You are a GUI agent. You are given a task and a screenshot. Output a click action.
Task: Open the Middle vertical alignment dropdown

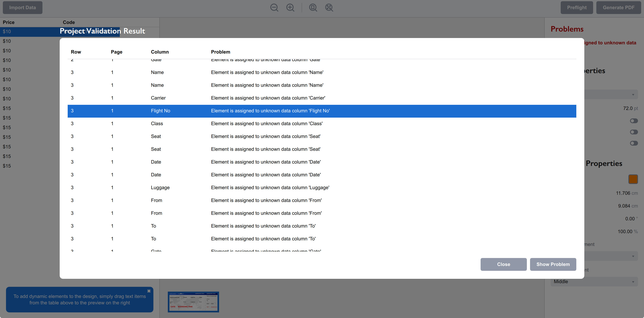[594, 282]
